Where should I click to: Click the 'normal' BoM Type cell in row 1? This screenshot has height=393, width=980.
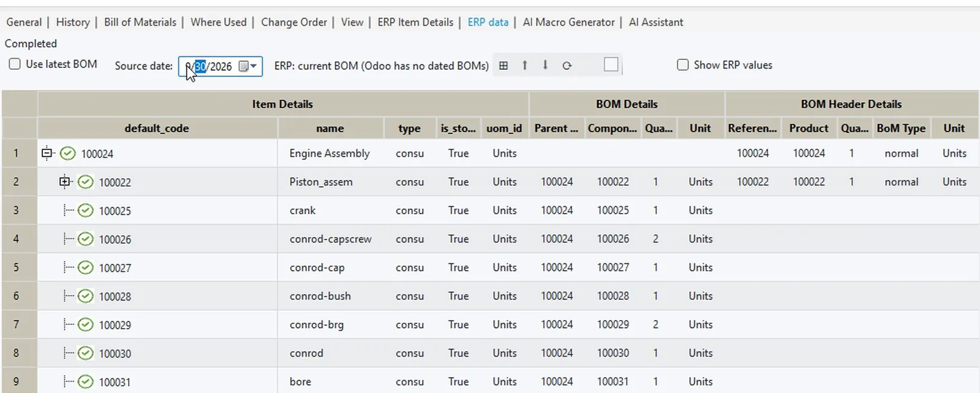click(x=901, y=153)
